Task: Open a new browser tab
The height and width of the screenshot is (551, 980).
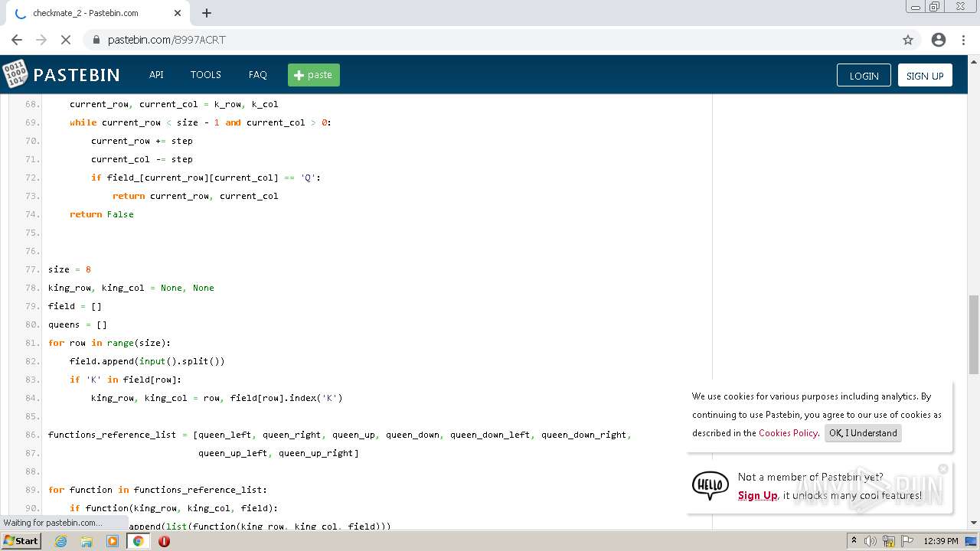Action: point(207,13)
